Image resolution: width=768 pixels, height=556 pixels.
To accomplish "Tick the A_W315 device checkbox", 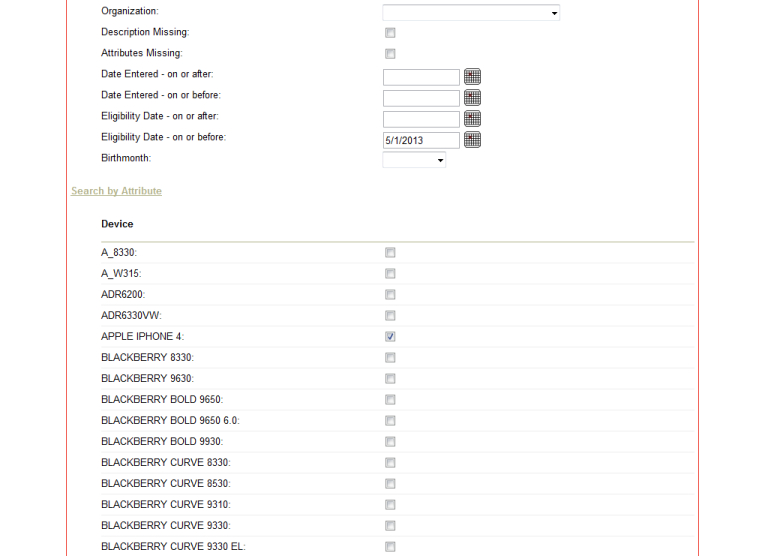I will [390, 274].
